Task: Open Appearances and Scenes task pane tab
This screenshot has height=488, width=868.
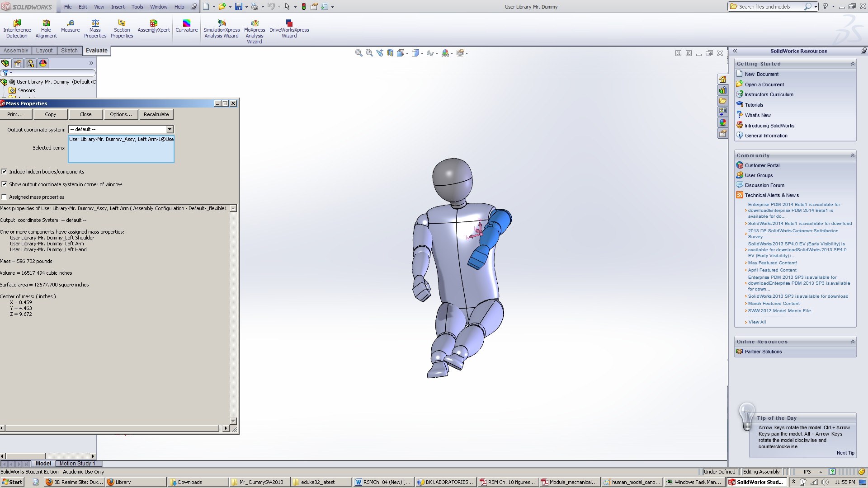Action: tap(722, 122)
